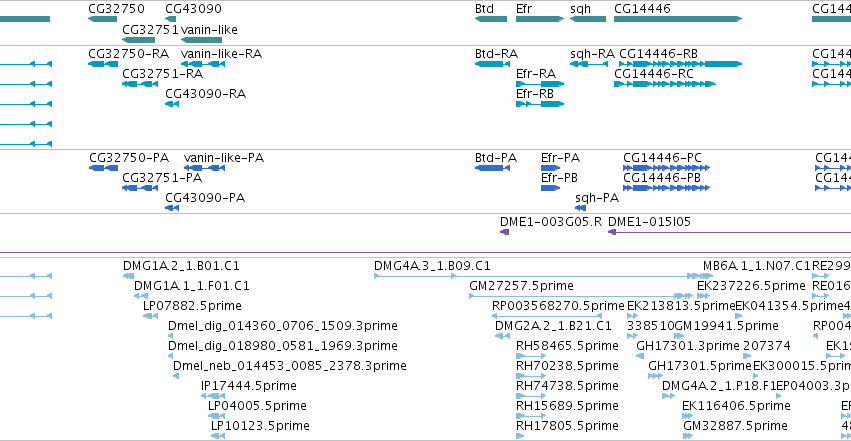Screen dimensions: 851x441
Task: Select the sqh gene arrow
Action: coord(588,19)
